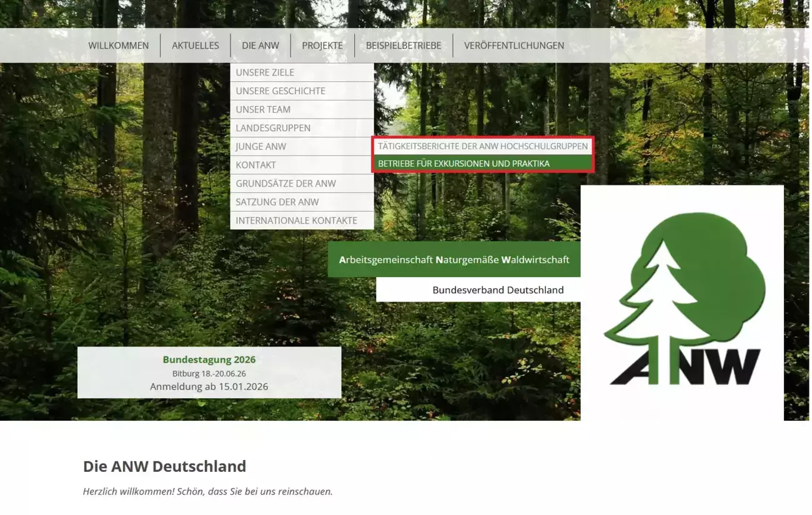
Task: Select GRUNDSÄTZE DER ANW entry
Action: 285,183
